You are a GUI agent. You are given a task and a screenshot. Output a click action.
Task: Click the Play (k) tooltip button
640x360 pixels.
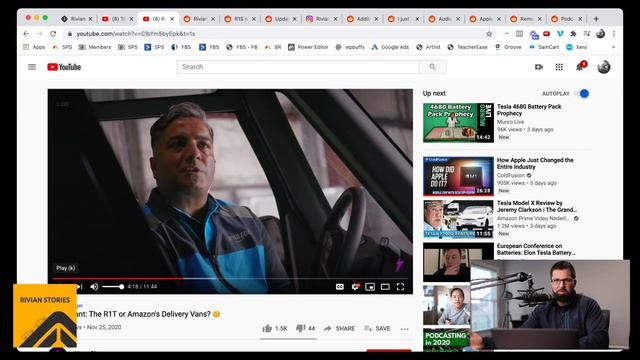point(66,268)
